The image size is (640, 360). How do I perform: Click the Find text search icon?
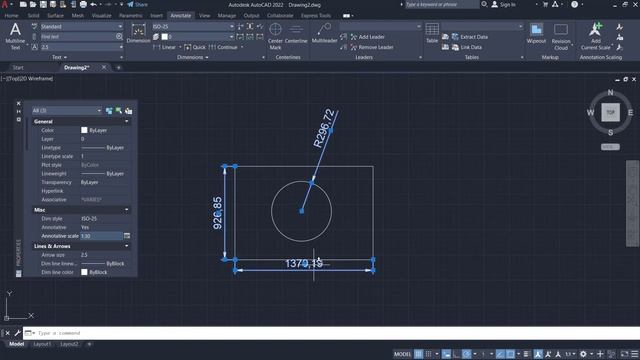119,37
